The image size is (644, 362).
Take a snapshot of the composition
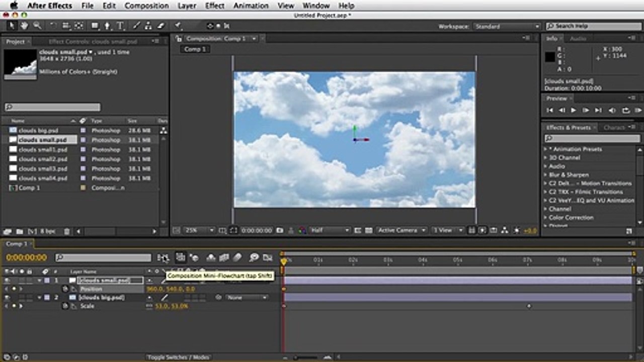click(280, 230)
